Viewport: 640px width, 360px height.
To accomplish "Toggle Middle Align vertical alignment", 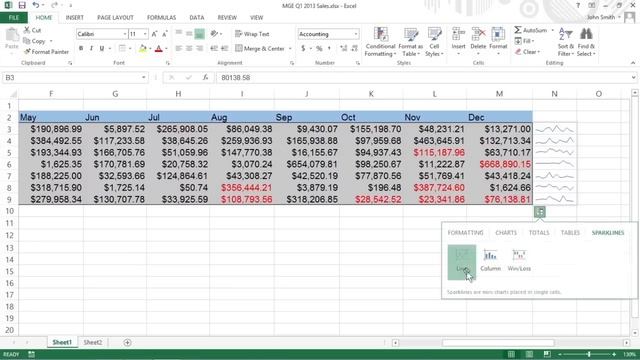I will click(189, 34).
